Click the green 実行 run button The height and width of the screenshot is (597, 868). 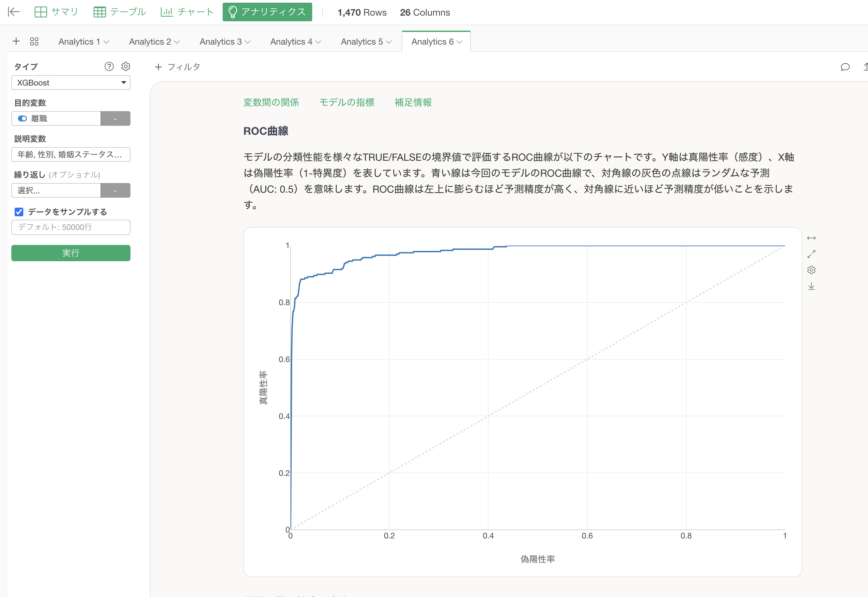click(x=71, y=253)
